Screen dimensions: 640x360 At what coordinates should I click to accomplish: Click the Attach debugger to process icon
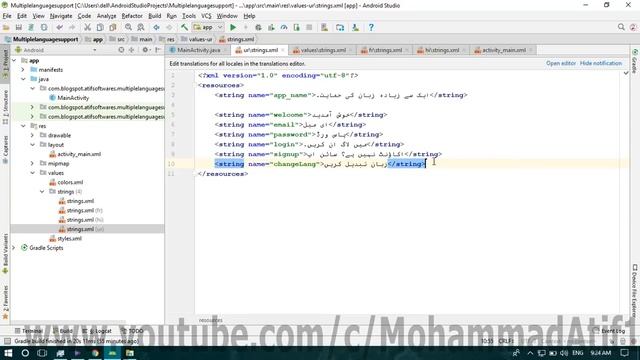coord(296,27)
